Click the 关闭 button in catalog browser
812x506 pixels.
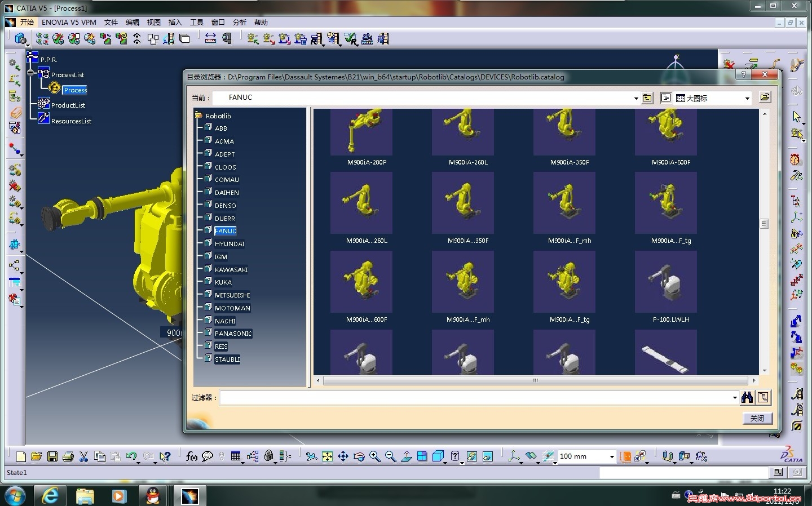click(x=757, y=418)
